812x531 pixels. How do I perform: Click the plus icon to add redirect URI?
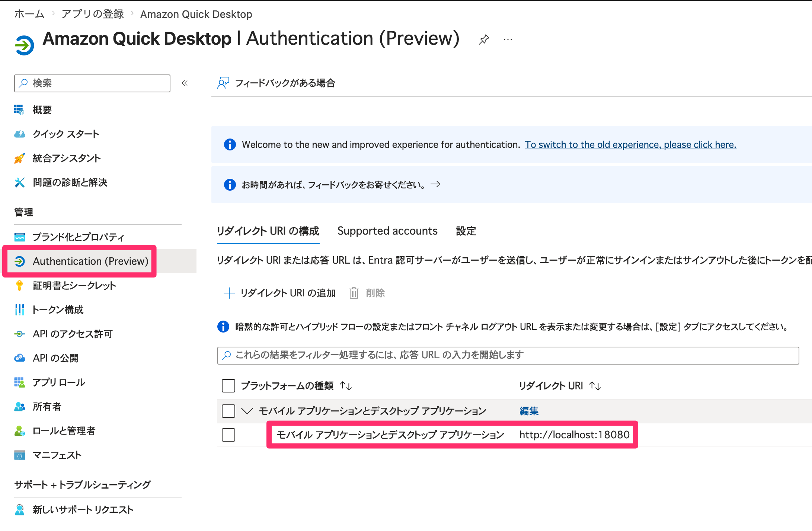coord(229,293)
